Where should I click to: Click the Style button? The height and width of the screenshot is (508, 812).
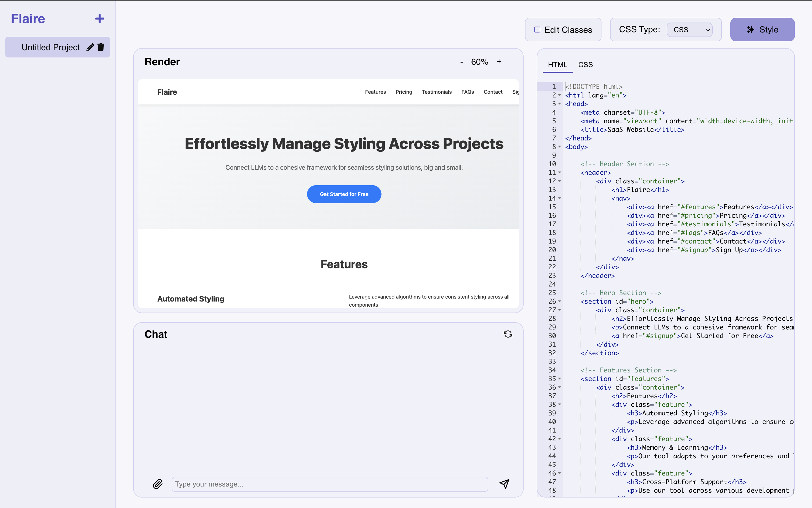coord(762,30)
